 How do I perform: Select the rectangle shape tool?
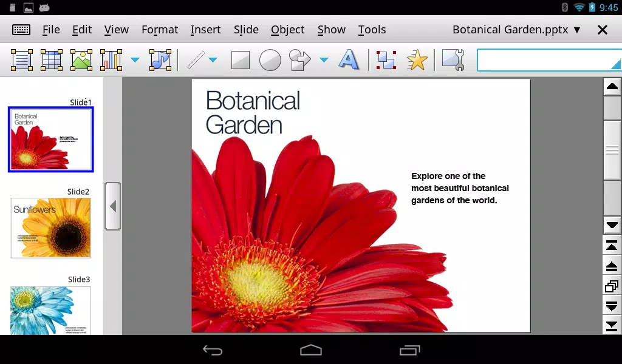(241, 60)
